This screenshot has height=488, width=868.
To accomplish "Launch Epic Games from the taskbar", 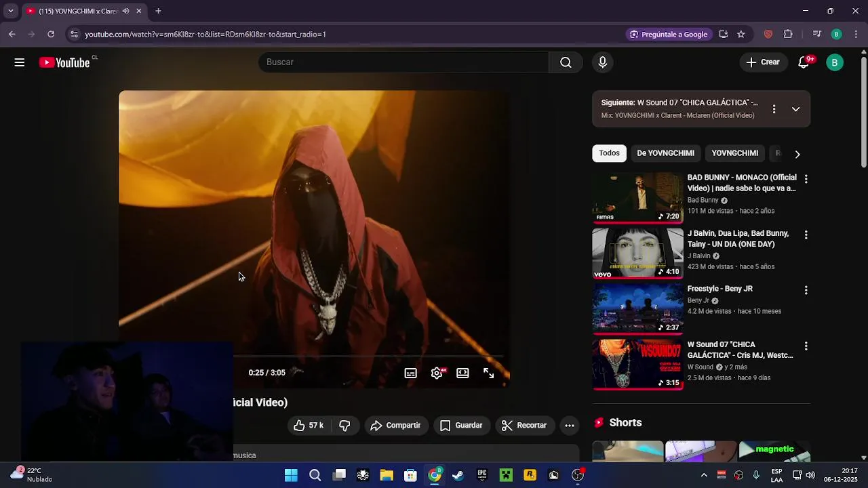I will 482,475.
